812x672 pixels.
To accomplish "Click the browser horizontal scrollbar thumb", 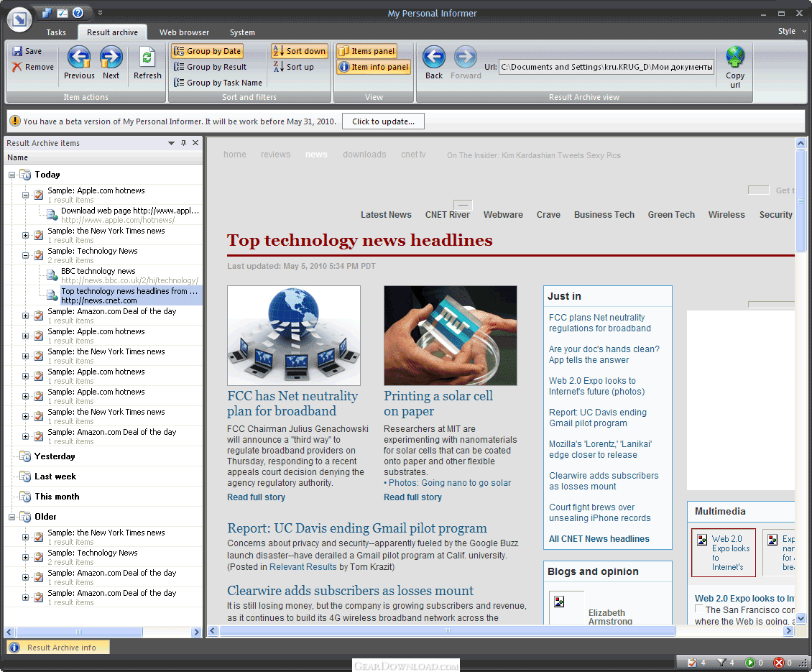I will click(448, 630).
